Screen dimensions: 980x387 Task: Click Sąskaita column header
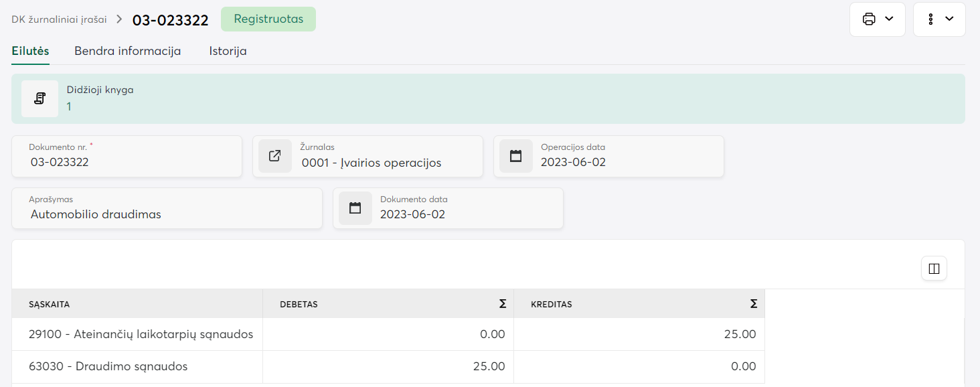point(50,305)
